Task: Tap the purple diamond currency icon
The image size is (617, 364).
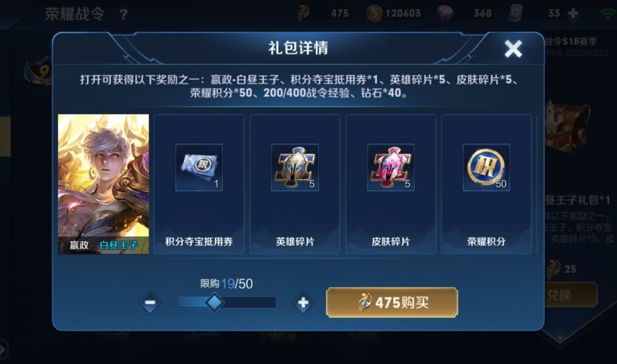Action: pos(445,14)
